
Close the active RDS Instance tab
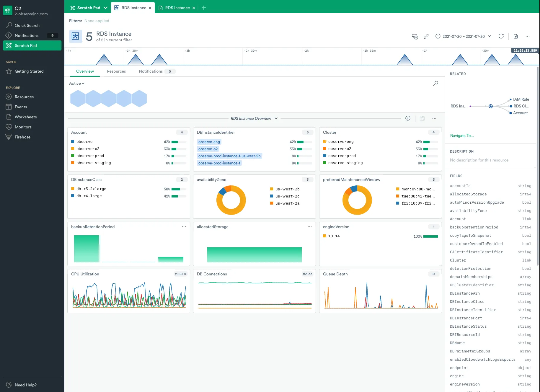pos(150,8)
